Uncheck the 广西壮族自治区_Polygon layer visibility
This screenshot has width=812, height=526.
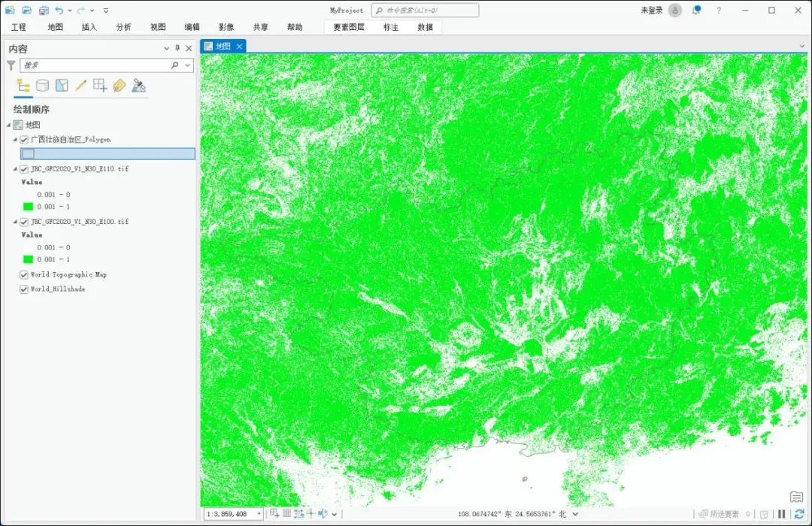coord(25,139)
